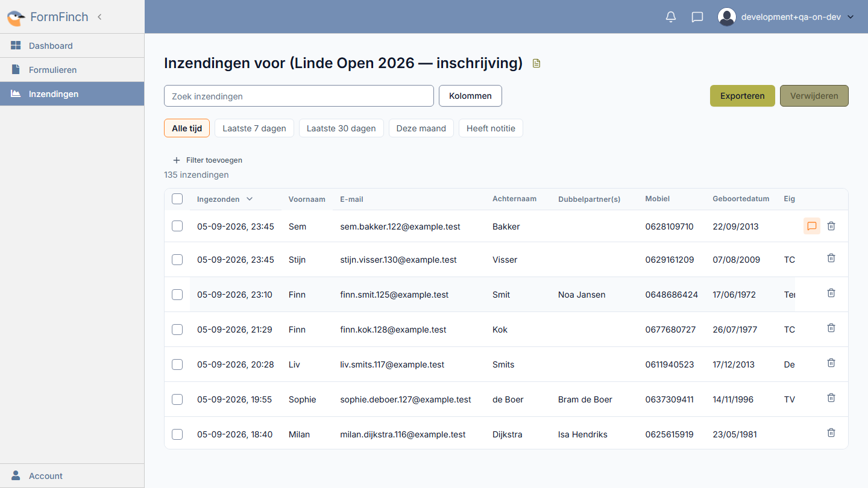
Task: Filter by Heeft notitie
Action: [x=491, y=128]
